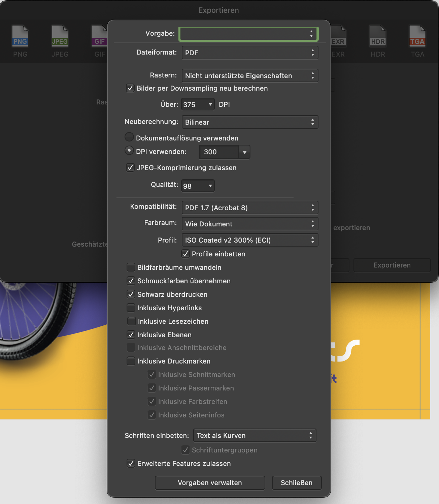
Task: Click the Vorgabe input field
Action: tap(248, 34)
